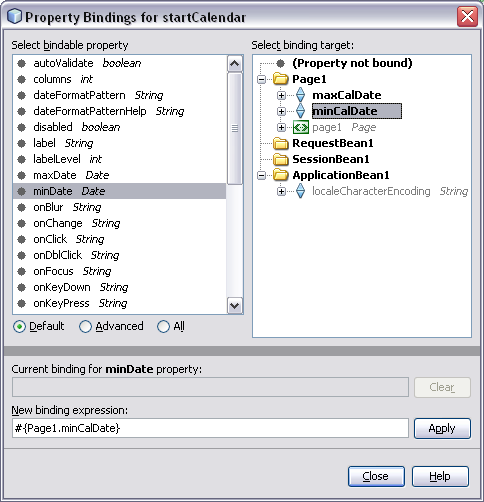
Task: Select the Advanced radio button
Action: pos(85,327)
